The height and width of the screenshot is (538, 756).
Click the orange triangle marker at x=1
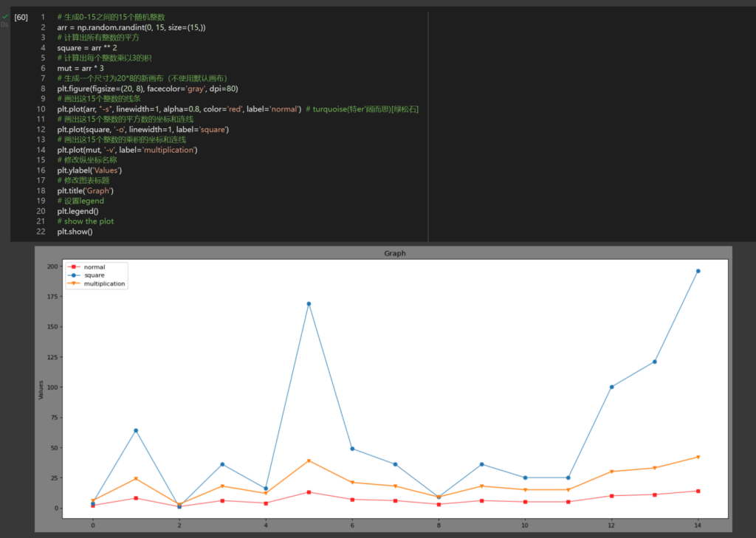point(136,479)
